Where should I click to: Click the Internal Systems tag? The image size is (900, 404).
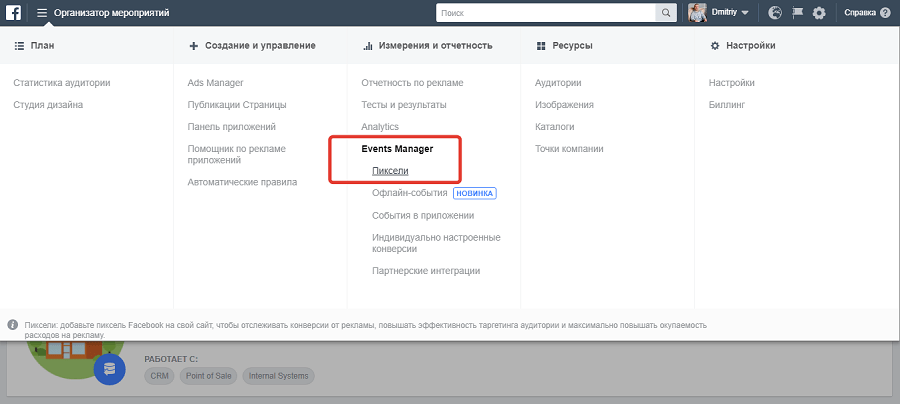[x=278, y=376]
